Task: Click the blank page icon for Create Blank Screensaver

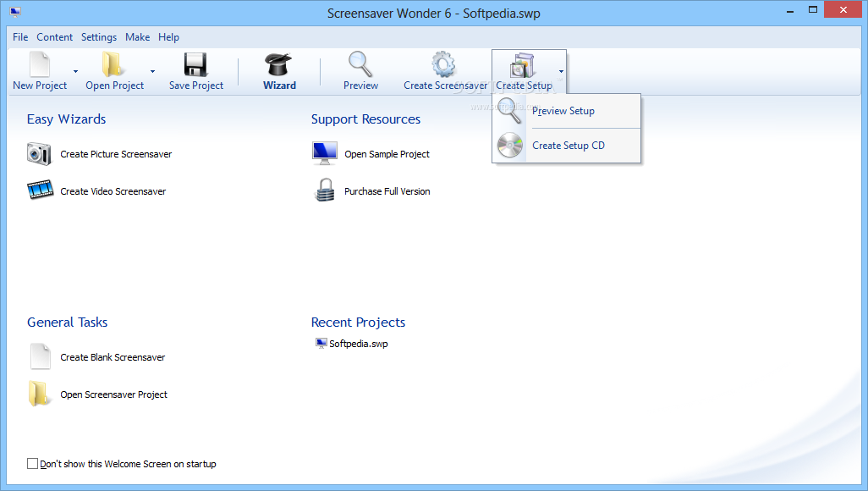Action: (x=41, y=356)
